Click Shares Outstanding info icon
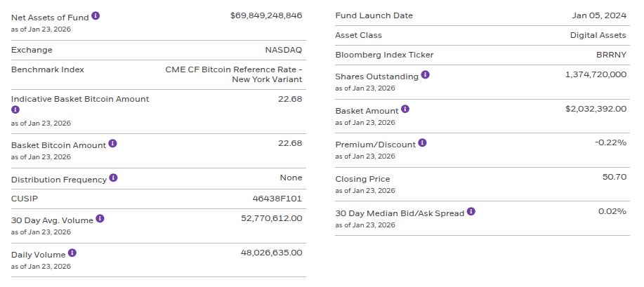The height and width of the screenshot is (287, 644). point(425,75)
